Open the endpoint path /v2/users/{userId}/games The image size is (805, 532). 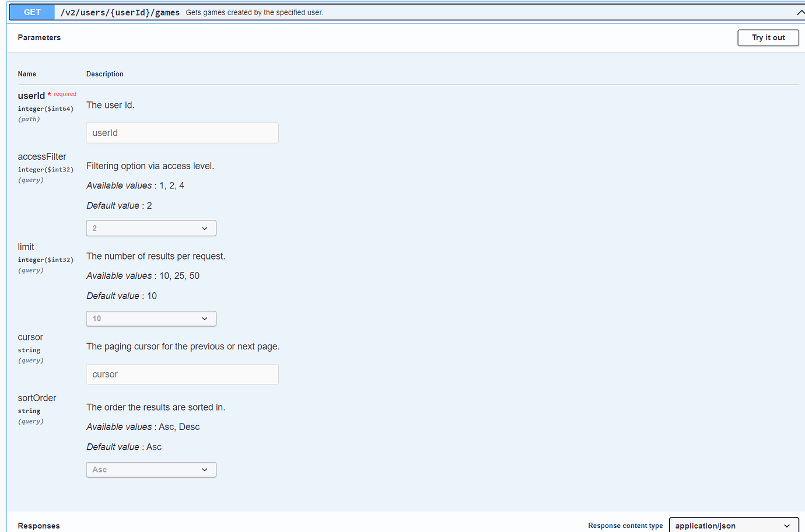pos(120,12)
